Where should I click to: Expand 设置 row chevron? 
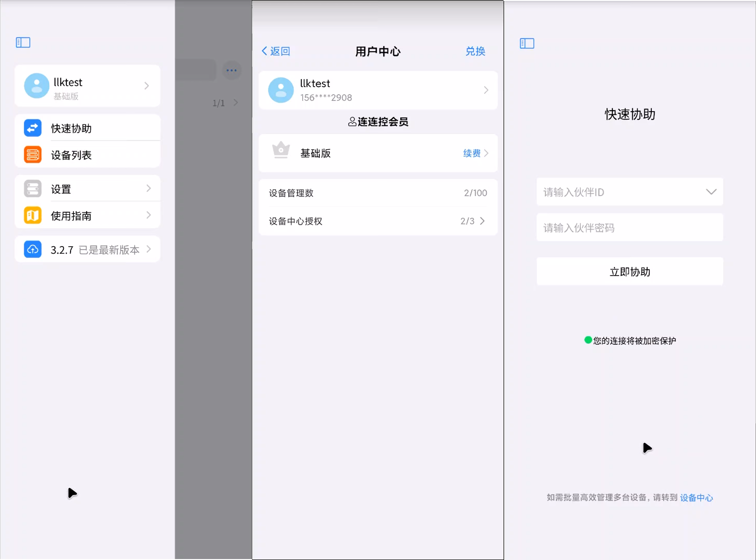[149, 188]
